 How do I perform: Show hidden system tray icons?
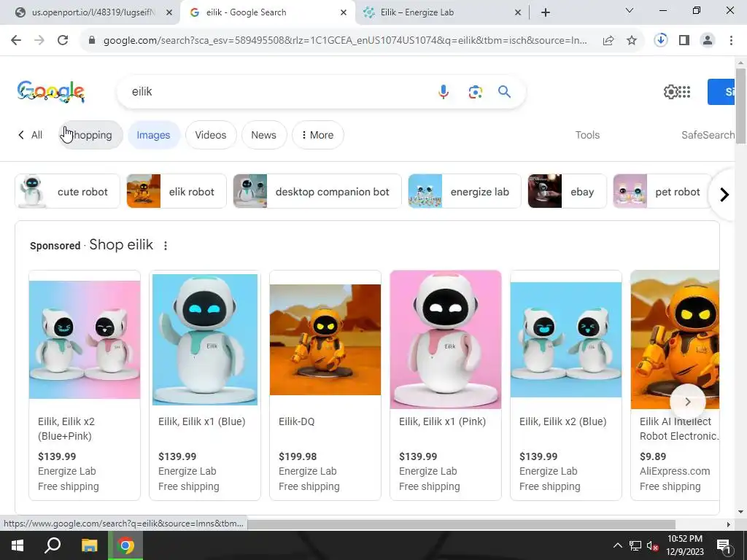(617, 545)
